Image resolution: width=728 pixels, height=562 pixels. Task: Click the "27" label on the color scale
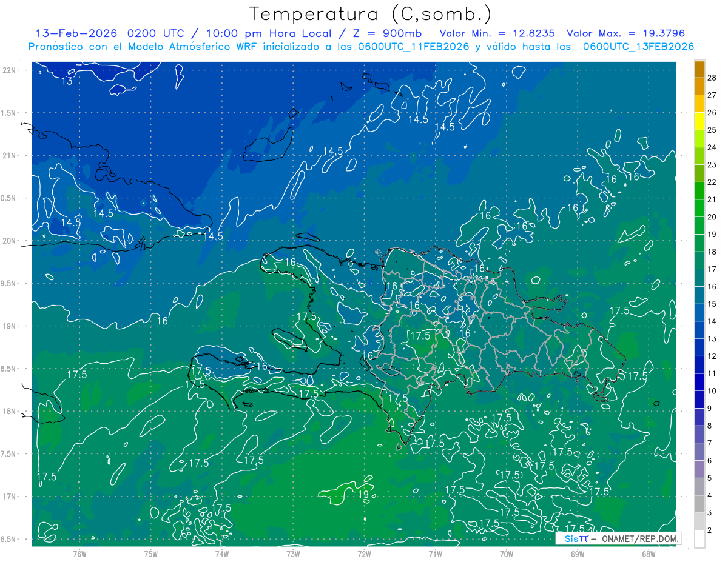[712, 95]
